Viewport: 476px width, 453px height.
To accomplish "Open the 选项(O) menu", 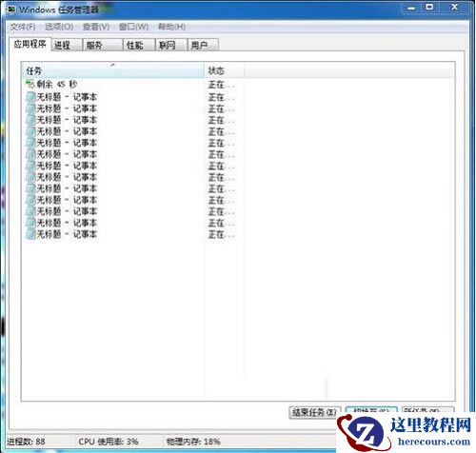I will 59,27.
